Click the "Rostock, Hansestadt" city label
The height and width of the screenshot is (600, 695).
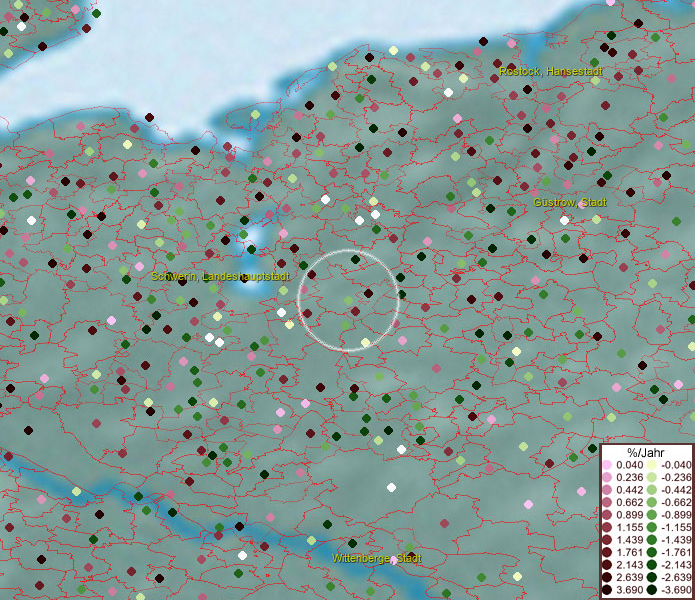(551, 71)
